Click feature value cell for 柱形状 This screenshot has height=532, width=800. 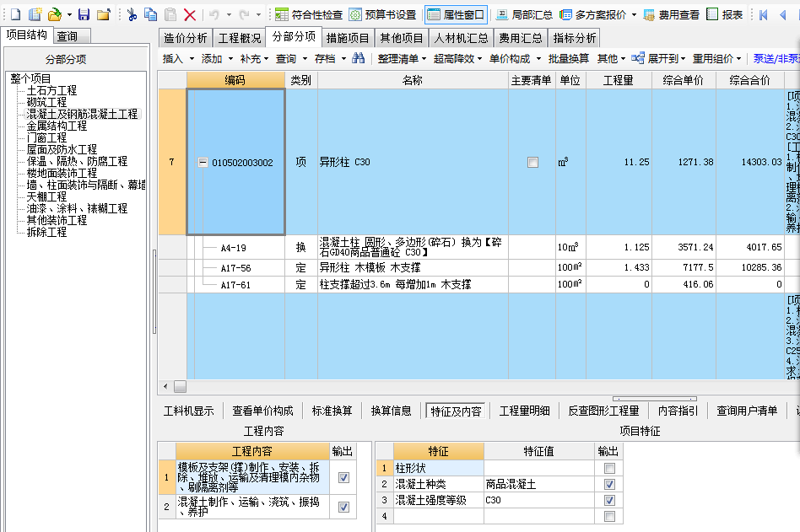pyautogui.click(x=538, y=468)
